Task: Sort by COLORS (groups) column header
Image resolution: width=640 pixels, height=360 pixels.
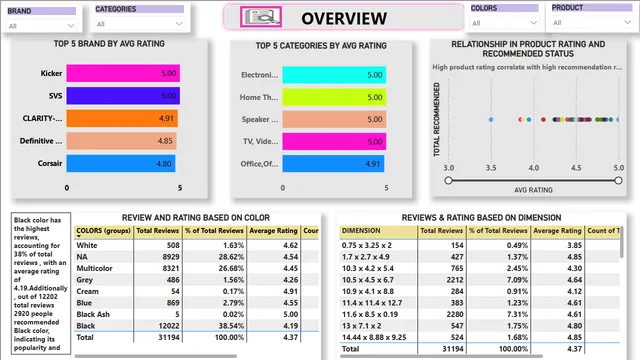Action: (104, 231)
